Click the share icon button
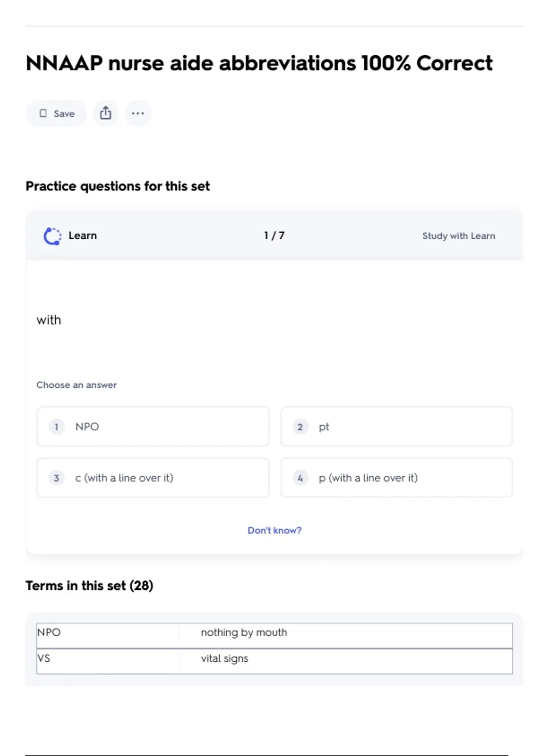The image size is (534, 756). (105, 113)
